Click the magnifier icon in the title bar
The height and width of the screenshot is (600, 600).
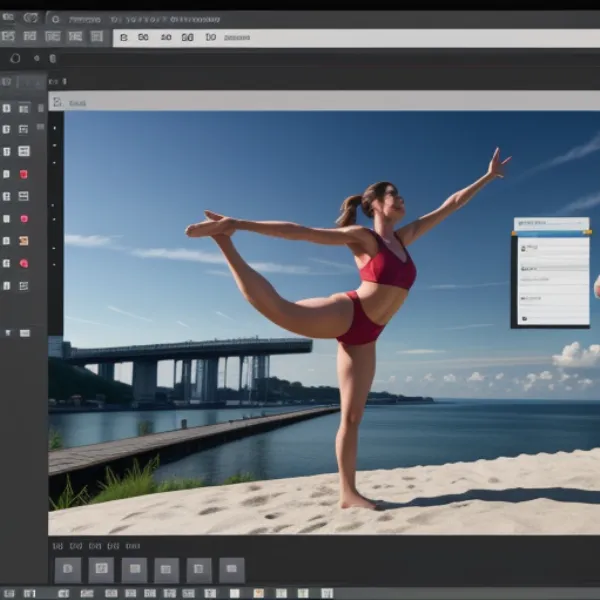[54, 18]
